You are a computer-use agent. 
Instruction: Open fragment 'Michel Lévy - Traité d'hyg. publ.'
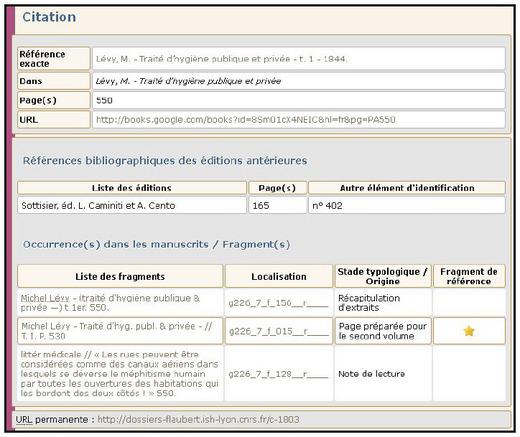click(117, 331)
